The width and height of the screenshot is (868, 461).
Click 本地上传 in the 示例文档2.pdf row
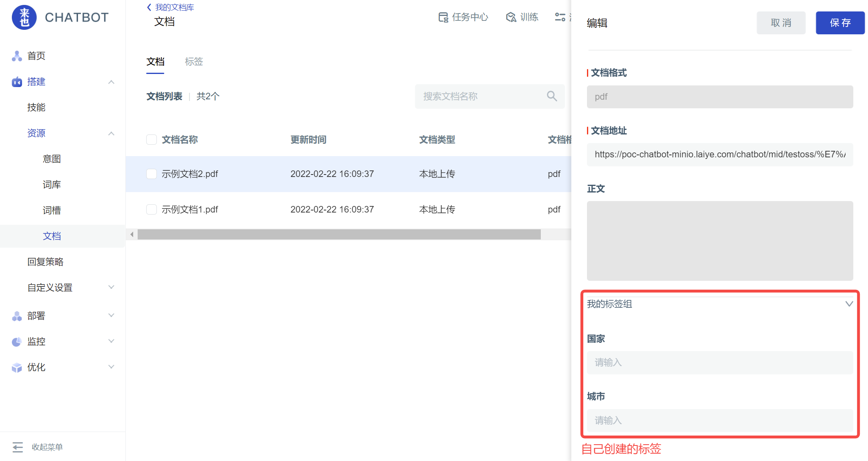(437, 174)
